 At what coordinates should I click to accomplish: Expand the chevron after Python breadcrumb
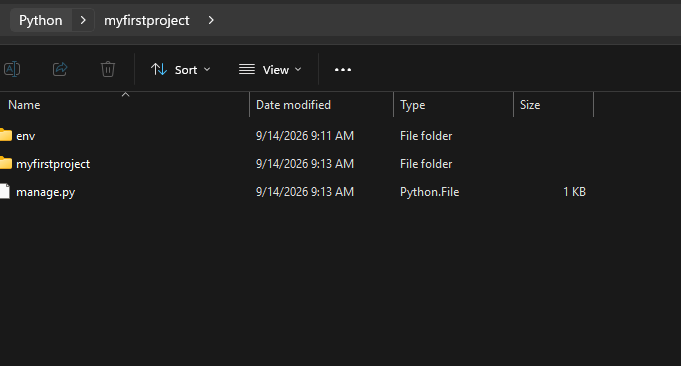(83, 20)
